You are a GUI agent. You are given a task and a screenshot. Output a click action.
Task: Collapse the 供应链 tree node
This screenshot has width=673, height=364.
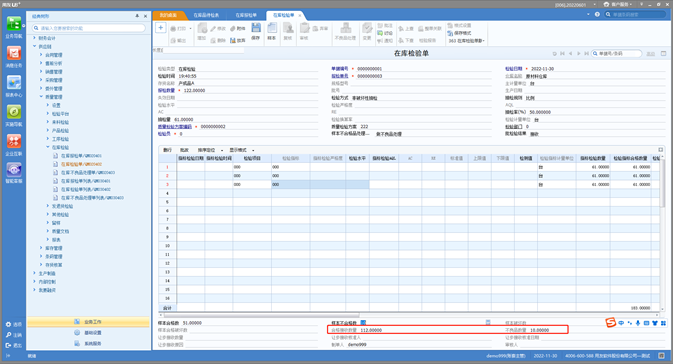[x=35, y=46]
